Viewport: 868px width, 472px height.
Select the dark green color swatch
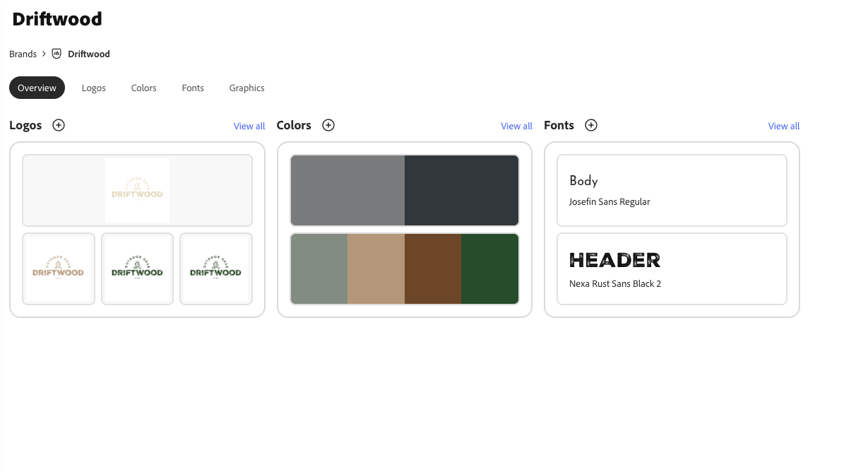[490, 269]
